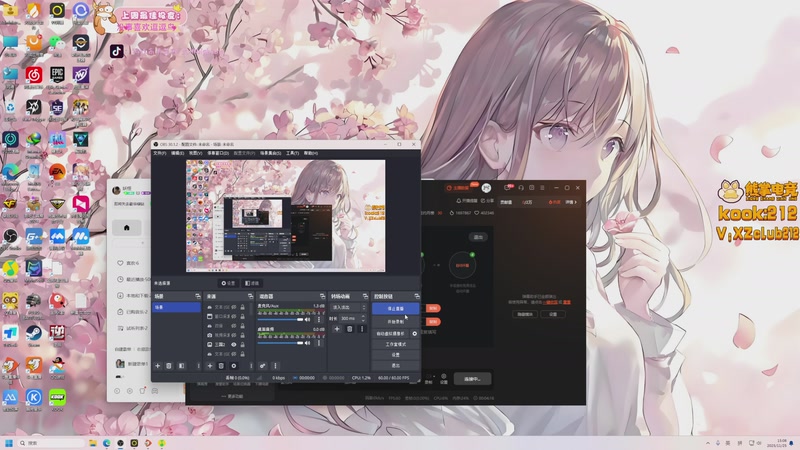Click gray connecting button in streaming companion
The image size is (800, 450).
pyautogui.click(x=472, y=379)
